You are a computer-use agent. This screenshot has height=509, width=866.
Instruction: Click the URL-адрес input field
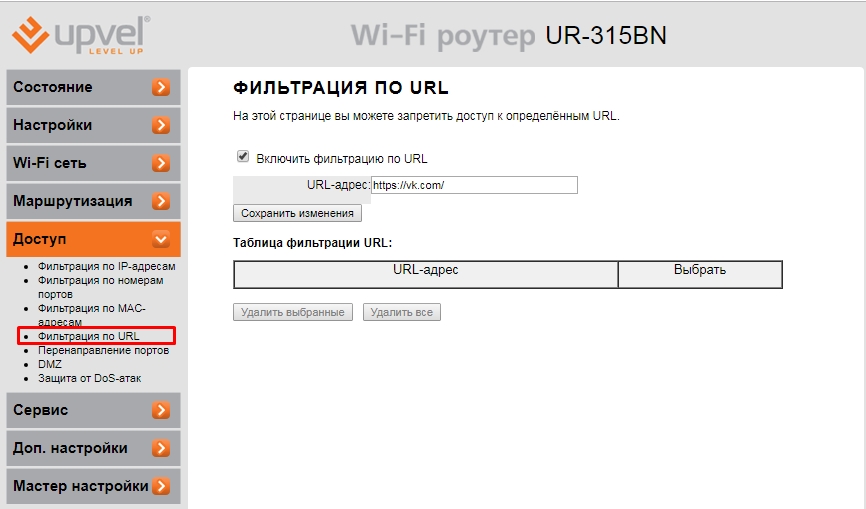coord(474,185)
